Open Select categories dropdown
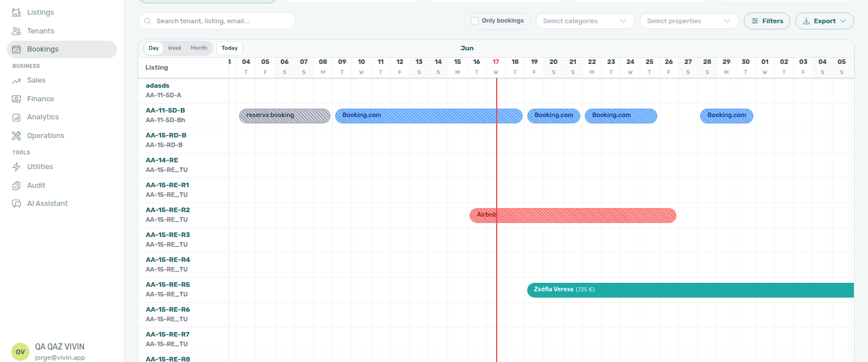The height and width of the screenshot is (362, 868). (x=585, y=21)
